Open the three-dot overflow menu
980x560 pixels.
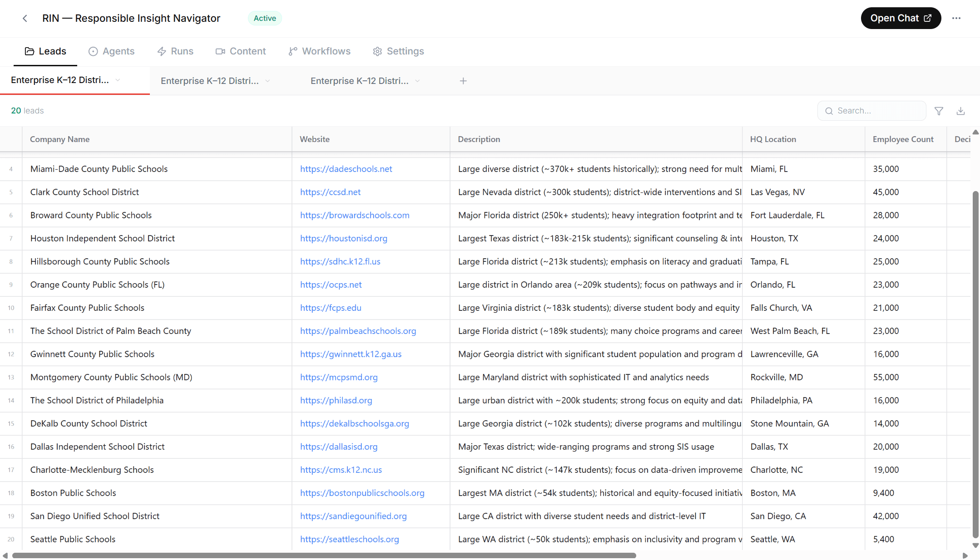point(956,18)
